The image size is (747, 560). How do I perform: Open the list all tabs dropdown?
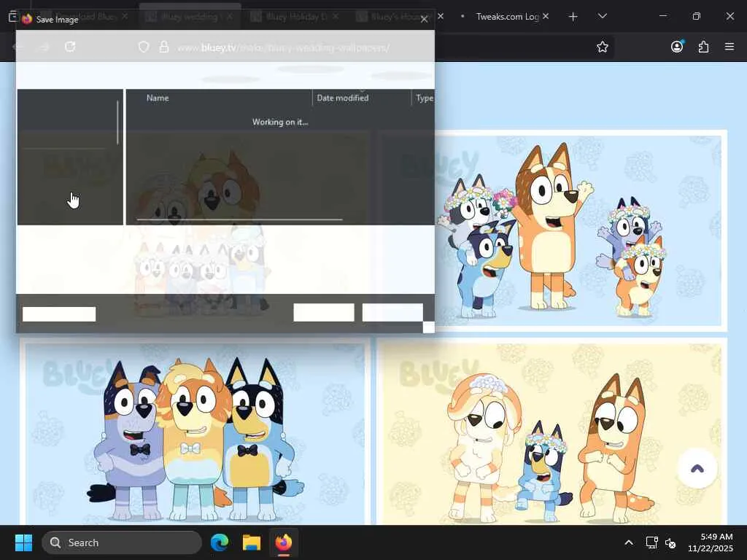click(x=602, y=16)
